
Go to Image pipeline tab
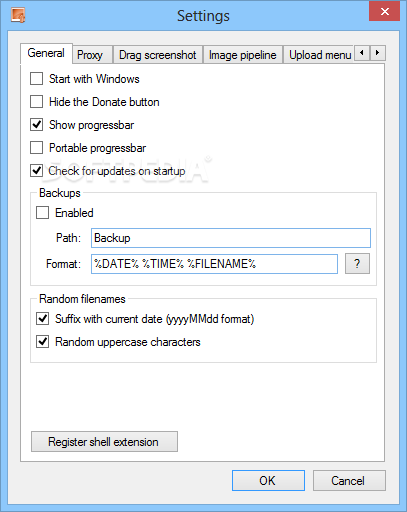click(x=243, y=55)
